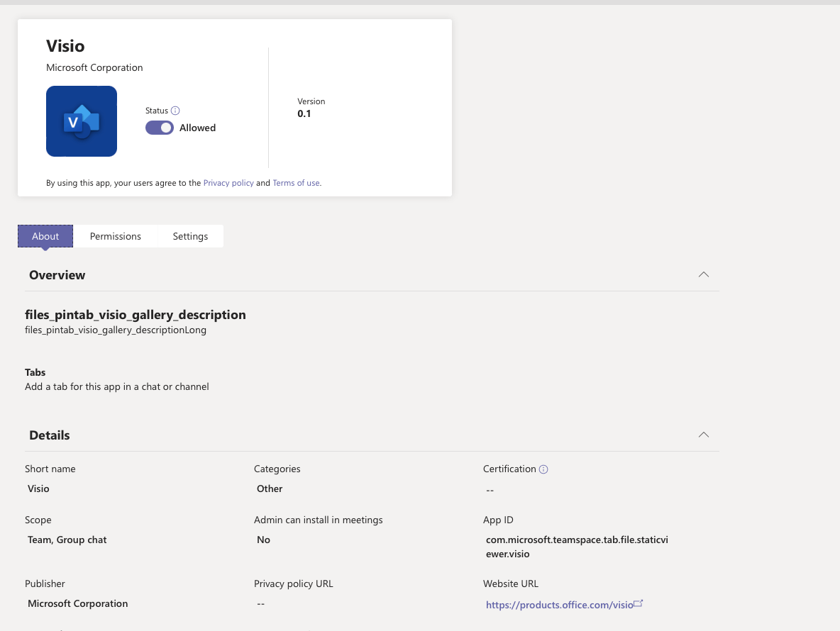Viewport: 840px width, 631px height.
Task: Select the About tab
Action: [45, 236]
